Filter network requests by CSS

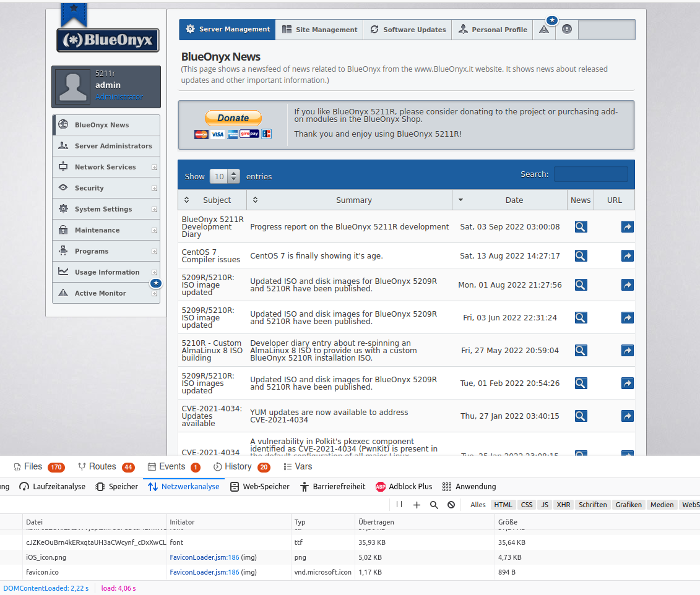527,505
